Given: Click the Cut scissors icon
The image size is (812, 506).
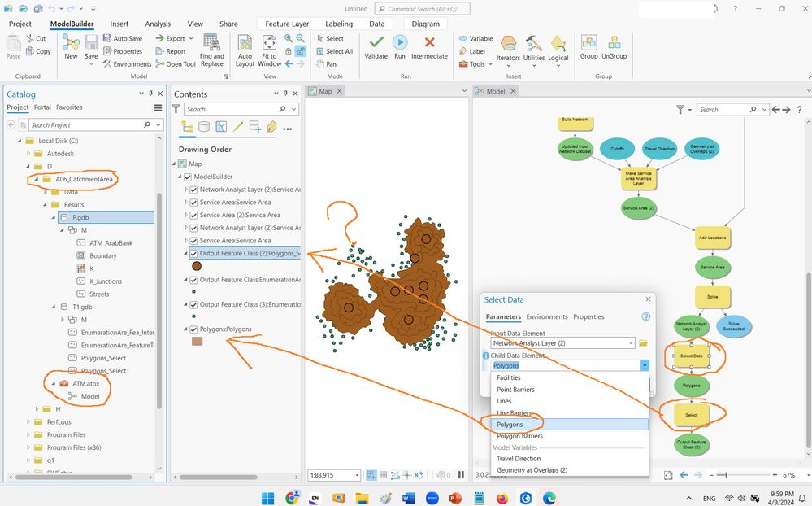Looking at the screenshot, I should tap(29, 38).
